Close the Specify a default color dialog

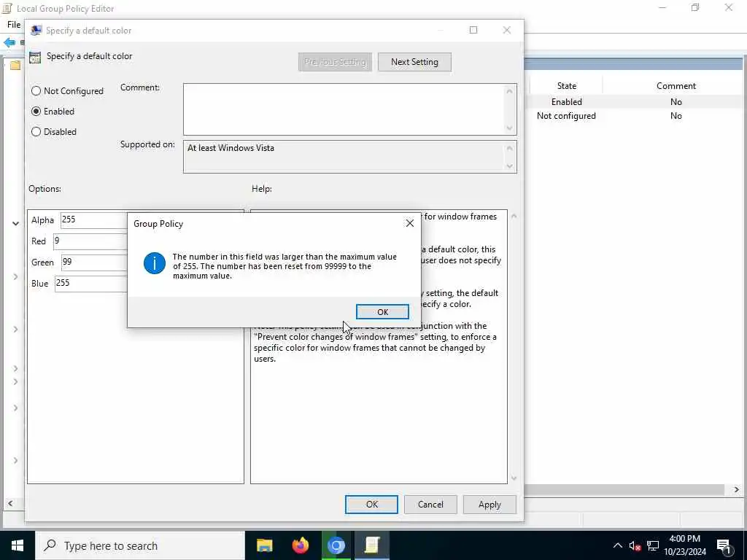point(507,30)
